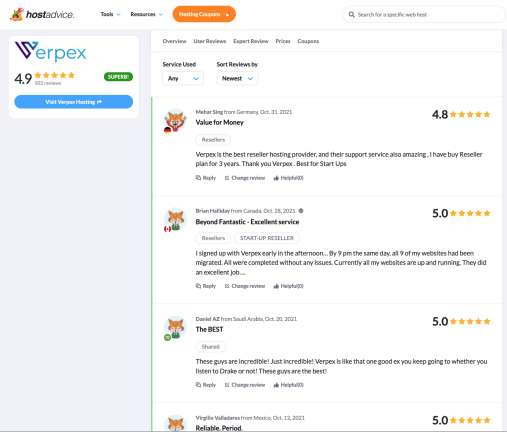Click the Shared tag under The BEST

(x=211, y=347)
